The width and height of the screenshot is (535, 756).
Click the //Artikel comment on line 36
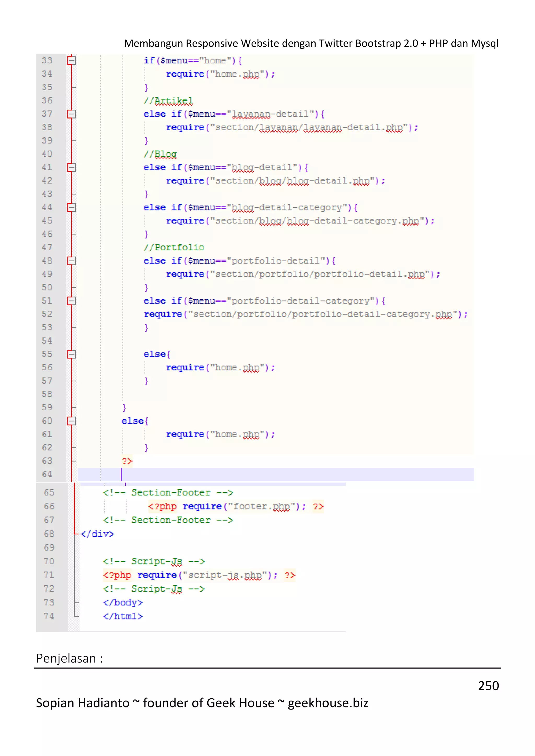(x=168, y=101)
